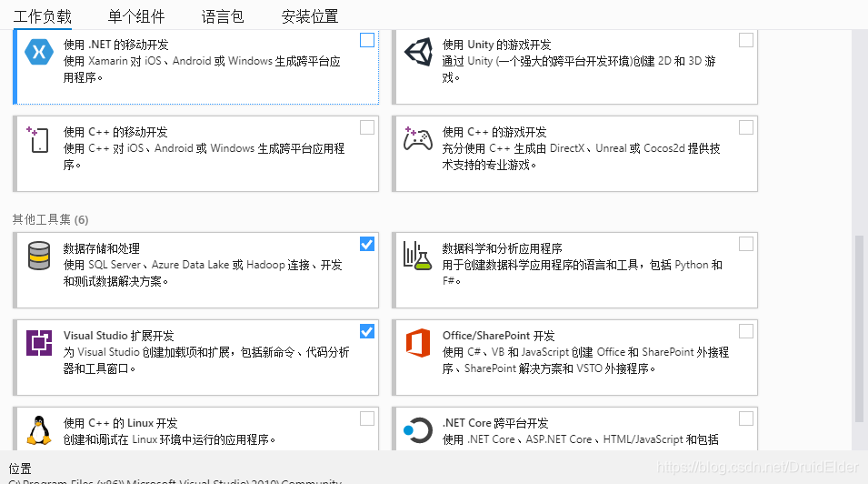Click the 其他工具集 (6) section heading
Viewport: 868px width, 484px height.
pos(50,219)
